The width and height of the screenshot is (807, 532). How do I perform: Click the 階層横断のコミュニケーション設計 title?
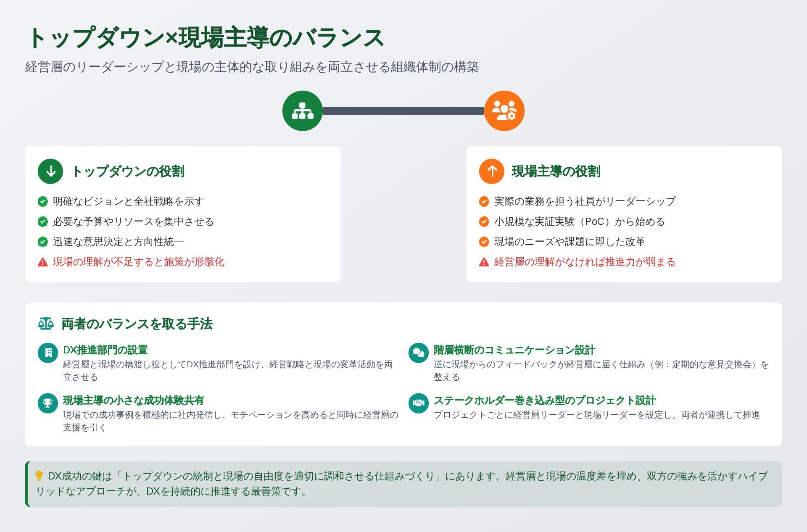[x=514, y=350]
